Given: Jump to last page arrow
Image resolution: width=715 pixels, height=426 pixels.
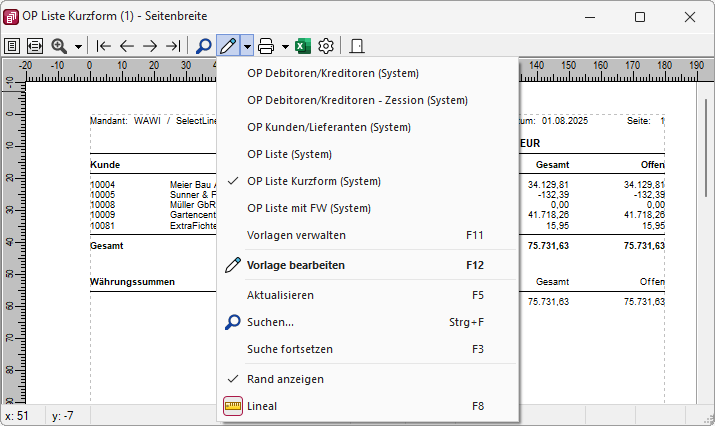Looking at the screenshot, I should [173, 46].
